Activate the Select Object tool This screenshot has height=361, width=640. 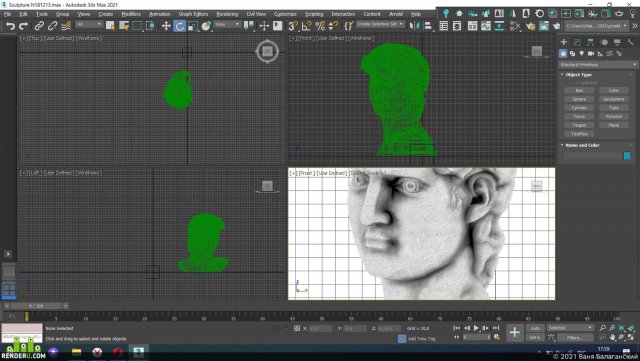(x=110, y=26)
